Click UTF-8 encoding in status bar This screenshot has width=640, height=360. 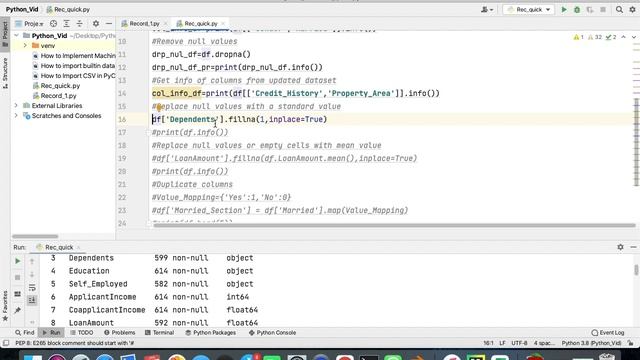coord(519,343)
